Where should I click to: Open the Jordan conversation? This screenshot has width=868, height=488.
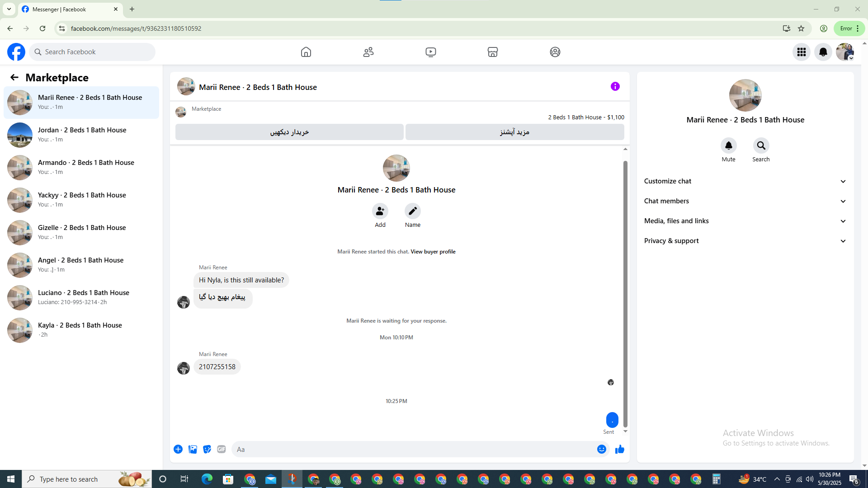(81, 135)
